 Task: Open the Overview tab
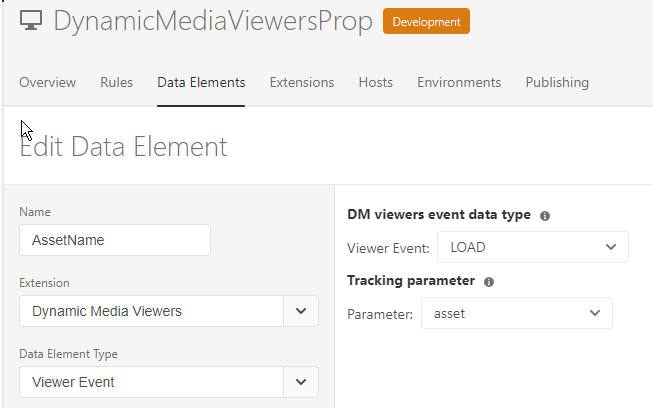coord(47,82)
